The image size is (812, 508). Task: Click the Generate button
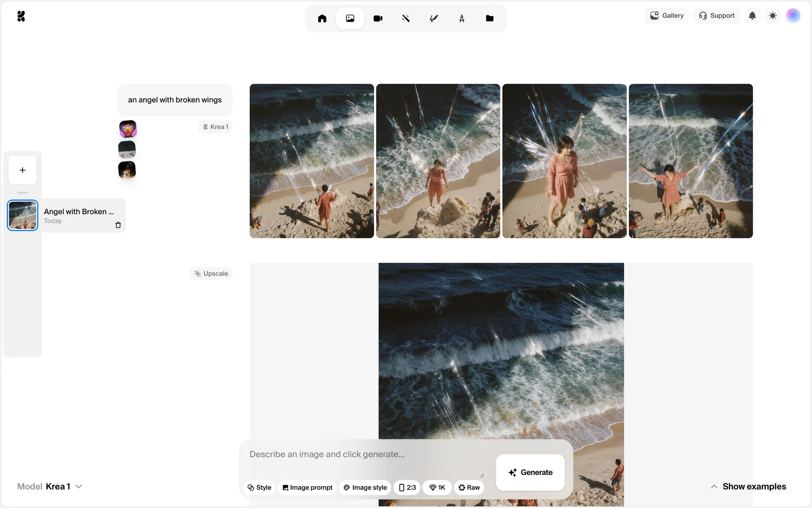[x=530, y=472]
